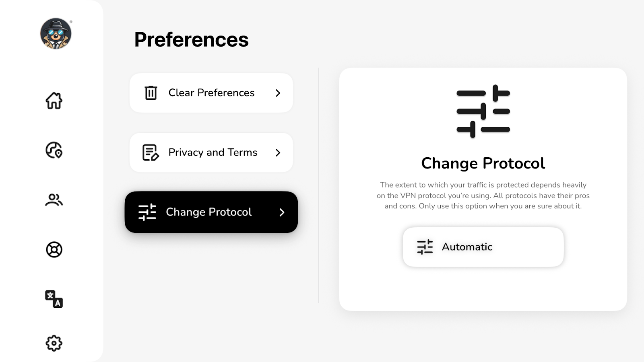The width and height of the screenshot is (644, 362).
Task: Open the server locations globe icon
Action: pyautogui.click(x=54, y=150)
